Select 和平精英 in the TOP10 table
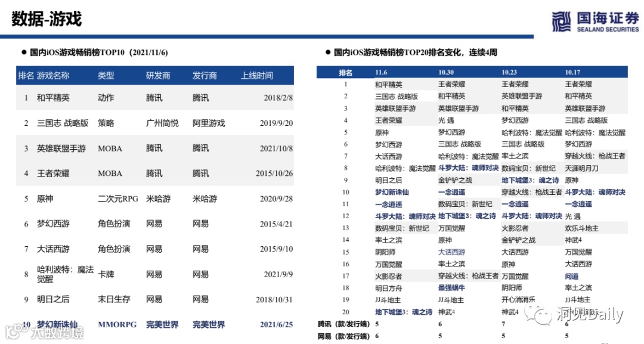 (x=53, y=98)
